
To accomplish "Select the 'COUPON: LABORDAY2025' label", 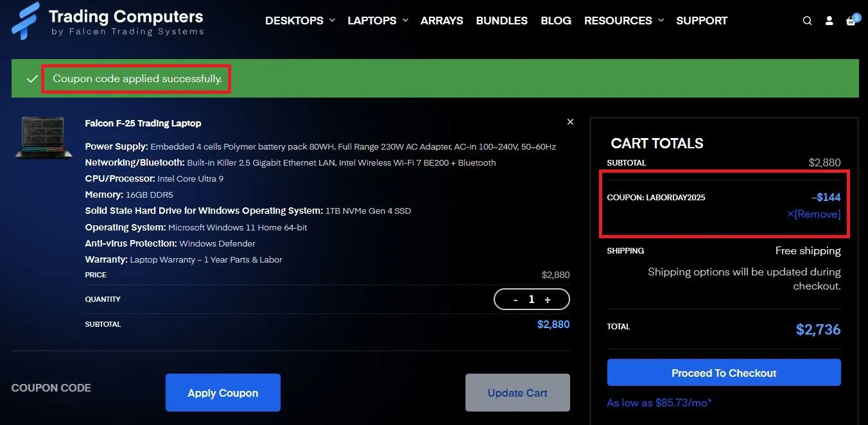I will [x=656, y=198].
